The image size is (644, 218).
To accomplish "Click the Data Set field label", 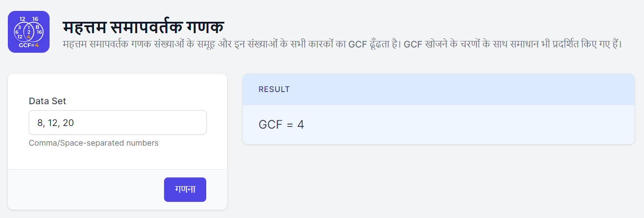I will (47, 101).
